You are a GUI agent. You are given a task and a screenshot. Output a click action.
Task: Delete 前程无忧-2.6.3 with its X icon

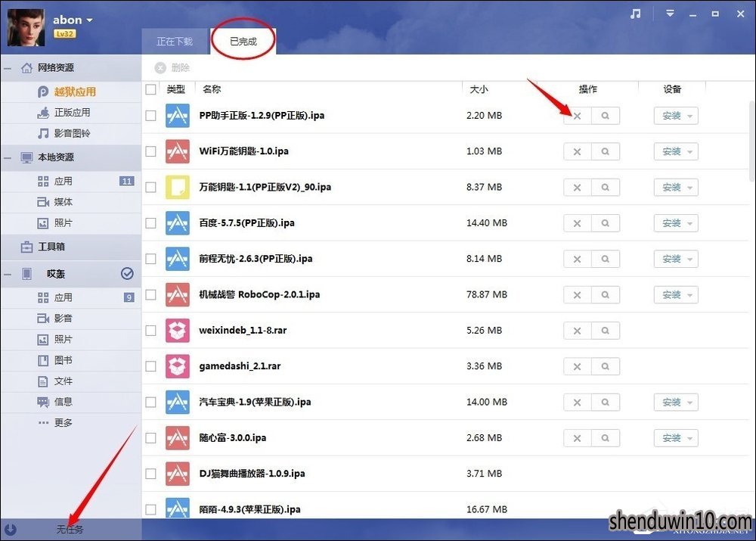tap(577, 259)
